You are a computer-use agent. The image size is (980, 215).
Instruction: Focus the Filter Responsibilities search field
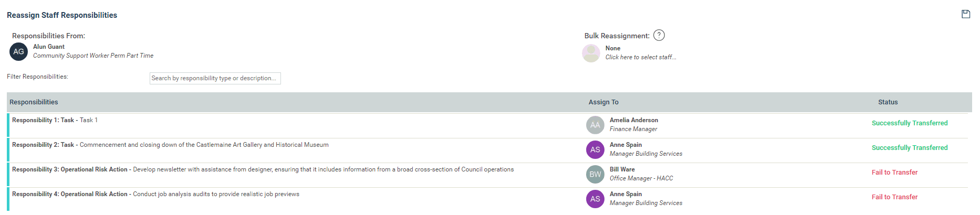coord(215,78)
